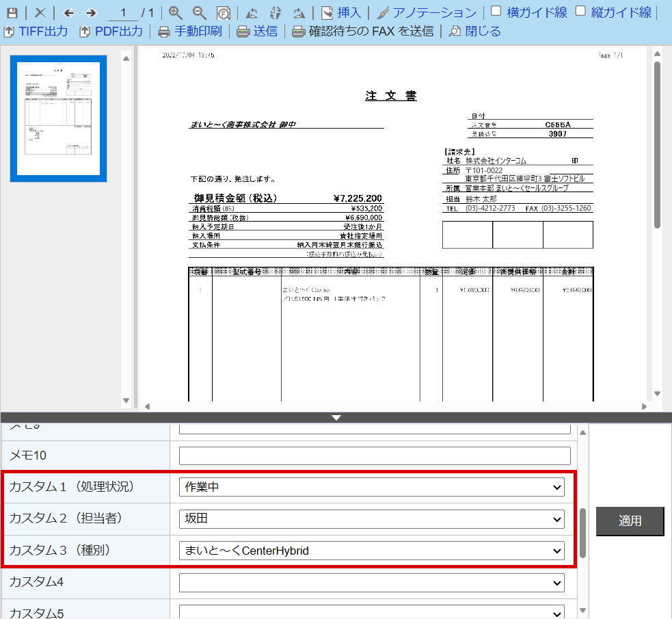Enable the 縦ガイド線 checkbox

[580, 11]
